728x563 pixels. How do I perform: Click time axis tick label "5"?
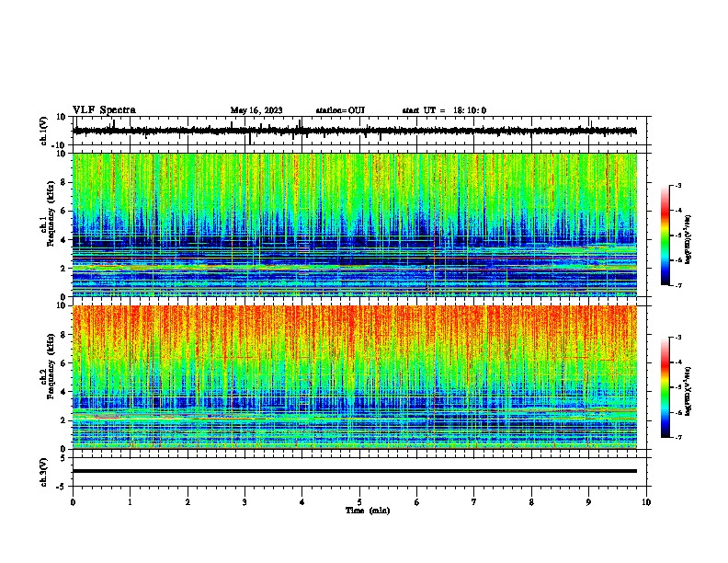359,502
